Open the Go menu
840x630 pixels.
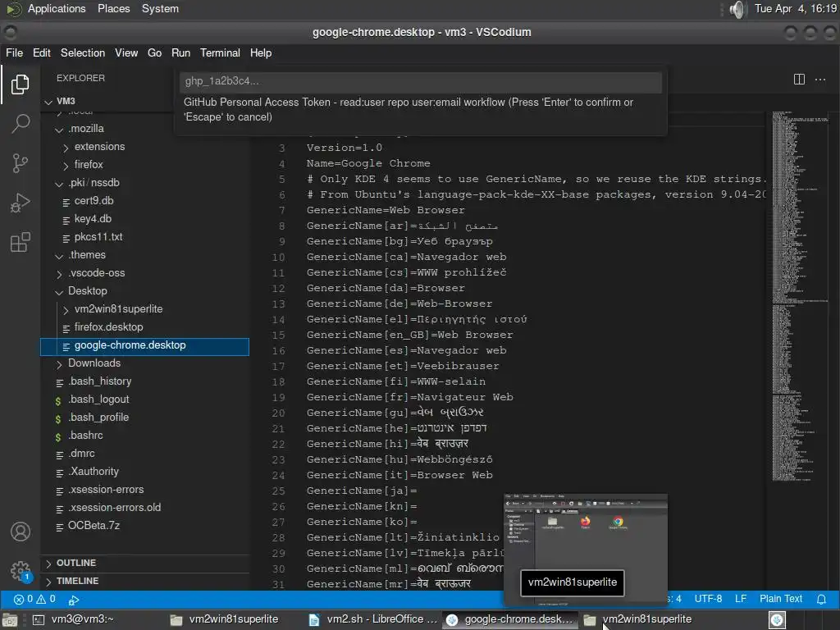154,52
